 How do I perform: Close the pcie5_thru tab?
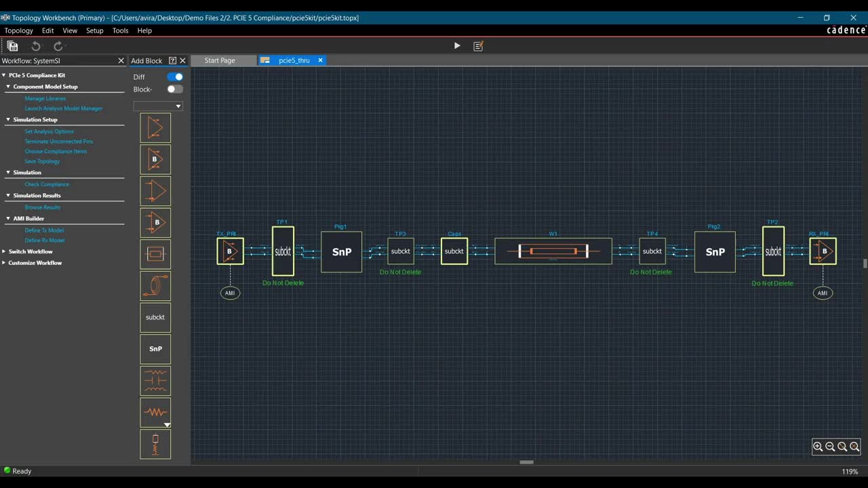point(321,60)
